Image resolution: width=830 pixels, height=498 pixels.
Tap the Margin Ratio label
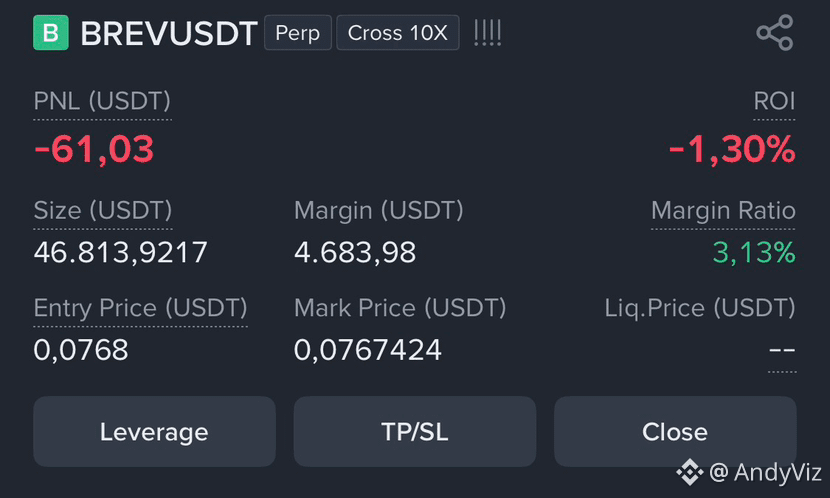pos(723,211)
